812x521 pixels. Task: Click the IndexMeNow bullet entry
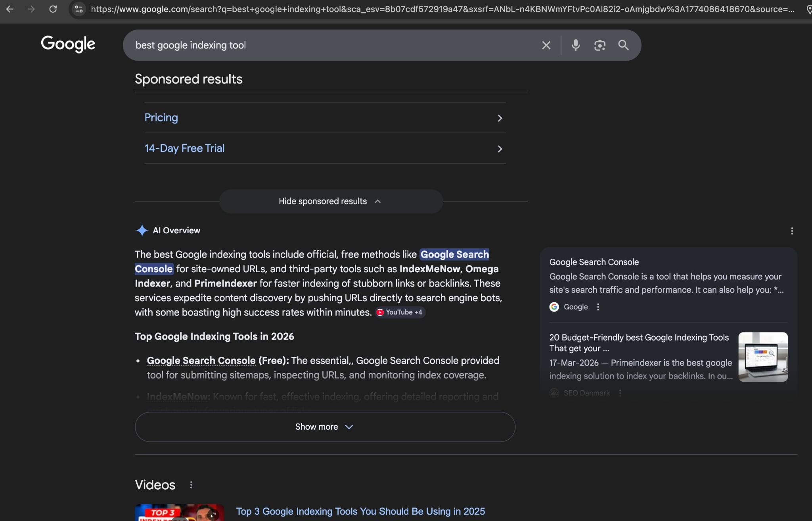[178, 396]
